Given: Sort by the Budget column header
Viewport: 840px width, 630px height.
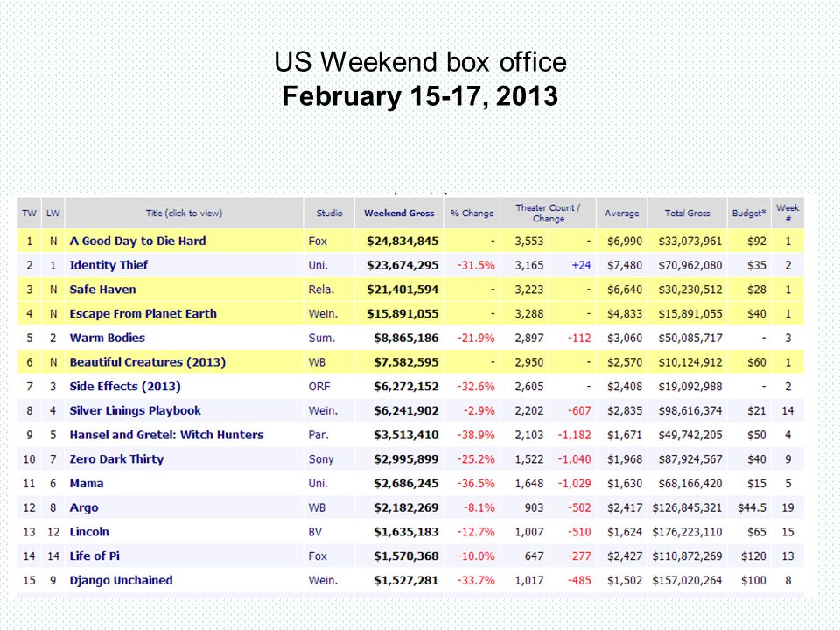Looking at the screenshot, I should [749, 213].
